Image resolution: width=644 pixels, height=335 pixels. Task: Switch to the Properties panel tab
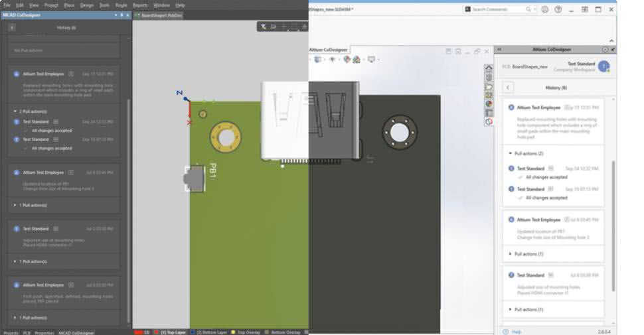coord(44,332)
